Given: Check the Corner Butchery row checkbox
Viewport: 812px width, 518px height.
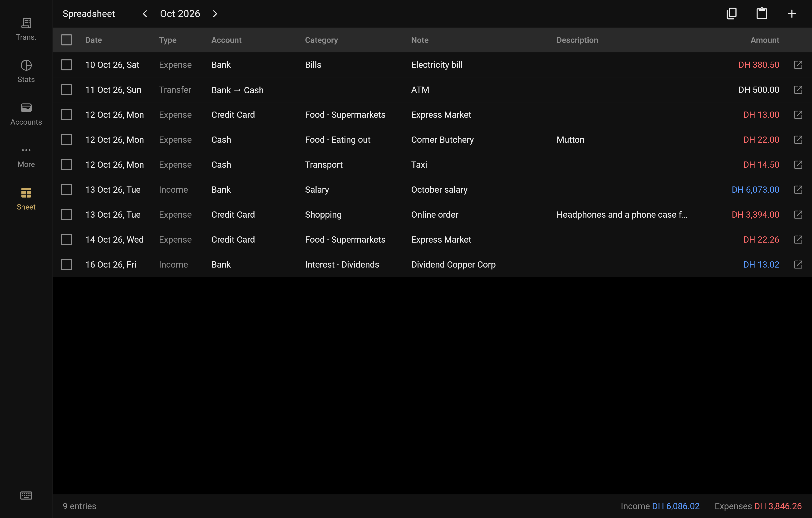Looking at the screenshot, I should 66,140.
